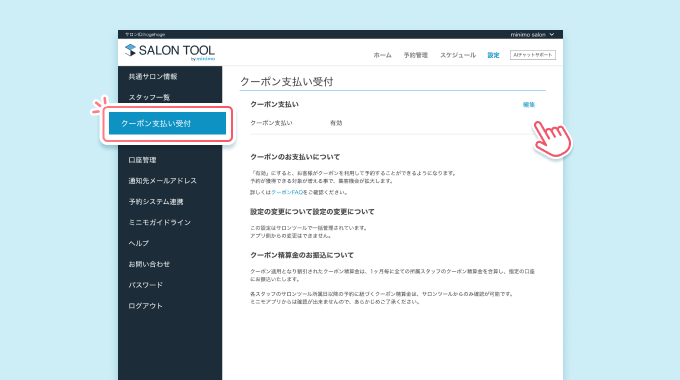Open 予約管理 in the top navigation
The height and width of the screenshot is (380, 680).
pos(415,55)
